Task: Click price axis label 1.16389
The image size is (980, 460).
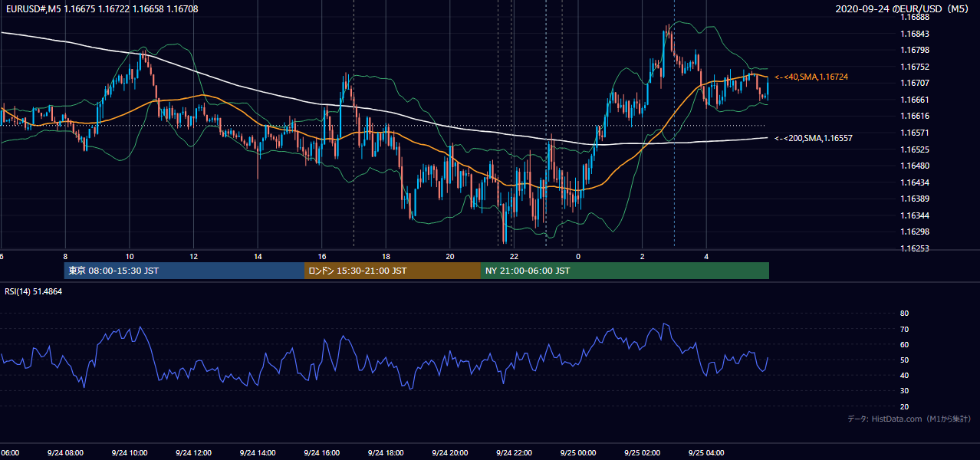Action: coord(915,199)
